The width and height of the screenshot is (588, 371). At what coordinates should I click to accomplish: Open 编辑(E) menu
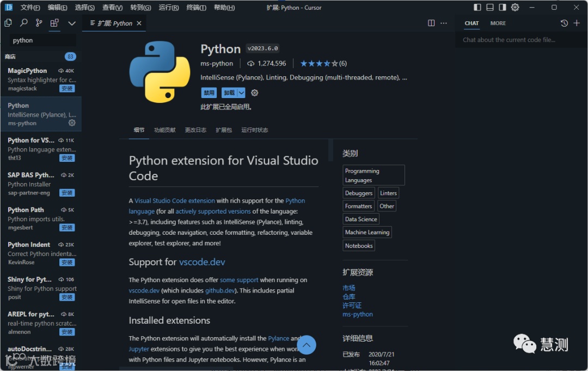point(57,8)
